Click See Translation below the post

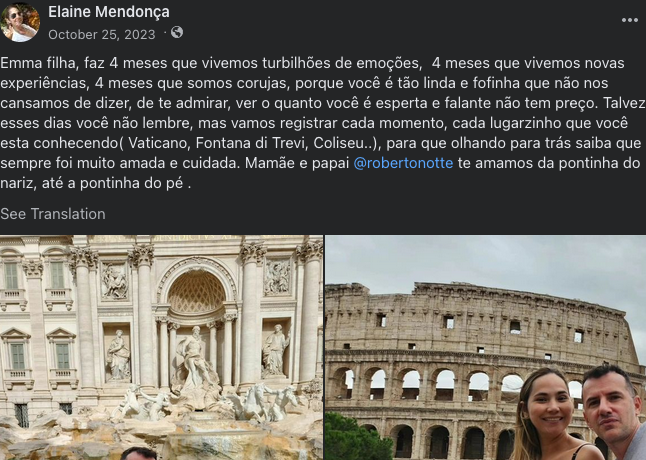53,214
